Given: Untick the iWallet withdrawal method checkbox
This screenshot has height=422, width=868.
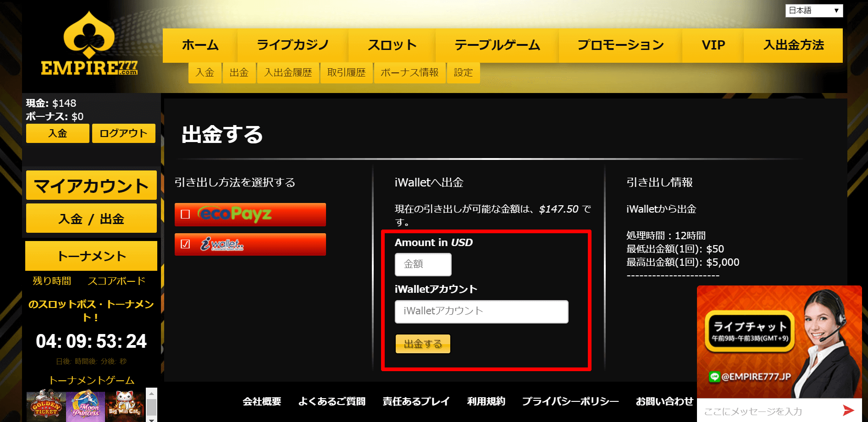Looking at the screenshot, I should click(185, 244).
